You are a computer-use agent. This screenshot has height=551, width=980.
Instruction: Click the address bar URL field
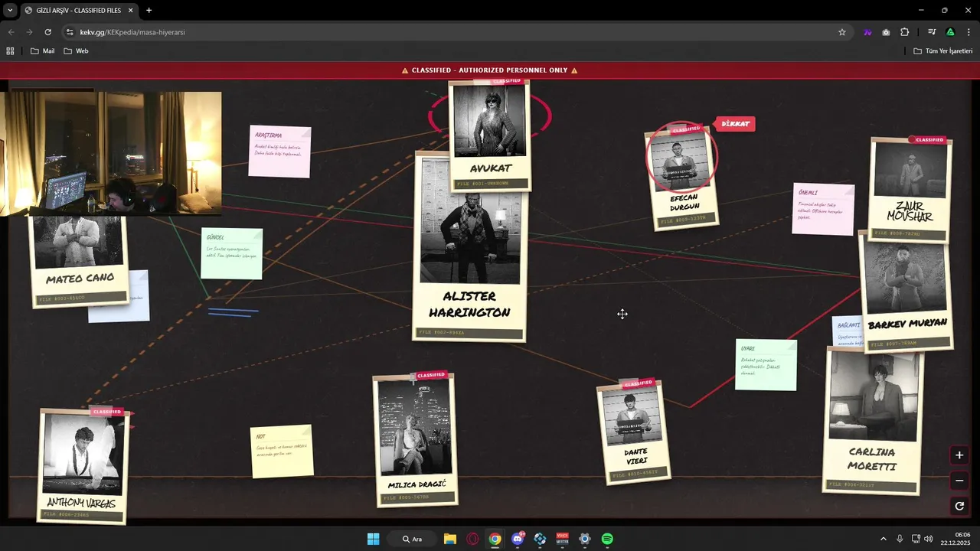452,32
